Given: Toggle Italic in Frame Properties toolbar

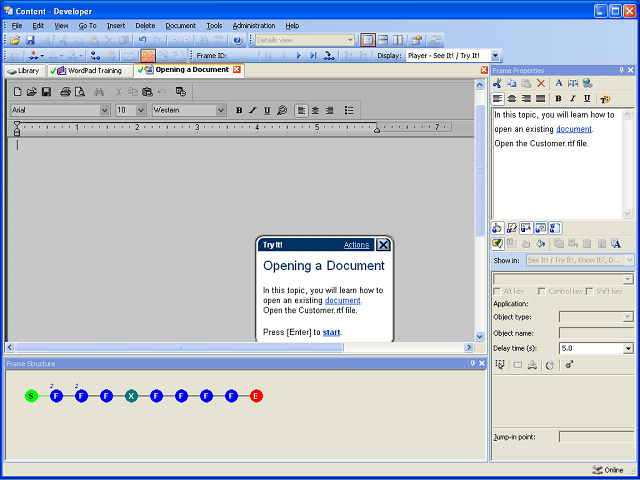Looking at the screenshot, I should [x=573, y=99].
